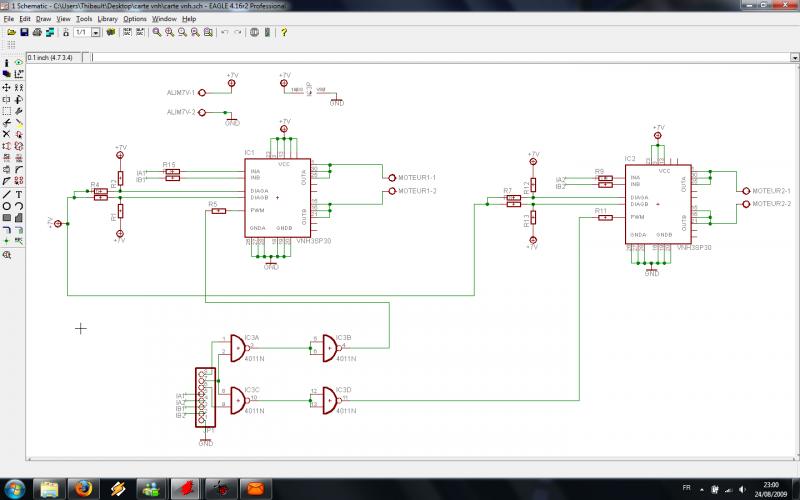Select the Show eye tool
Image resolution: width=800 pixels, height=500 pixels.
coord(19,63)
